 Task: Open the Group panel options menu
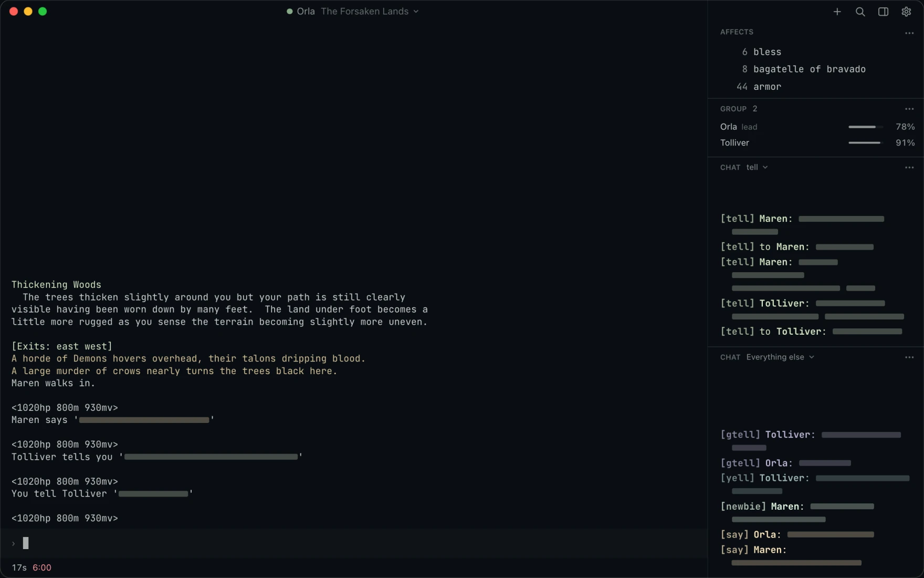click(x=909, y=109)
